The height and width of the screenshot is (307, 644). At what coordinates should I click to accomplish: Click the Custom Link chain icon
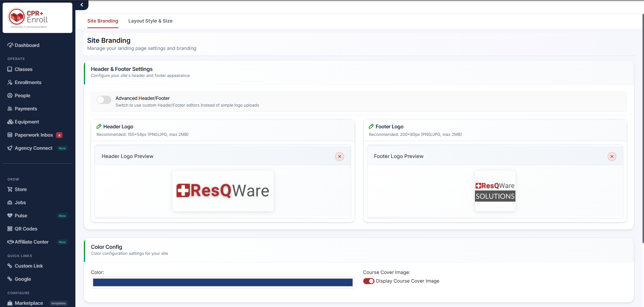click(x=10, y=266)
